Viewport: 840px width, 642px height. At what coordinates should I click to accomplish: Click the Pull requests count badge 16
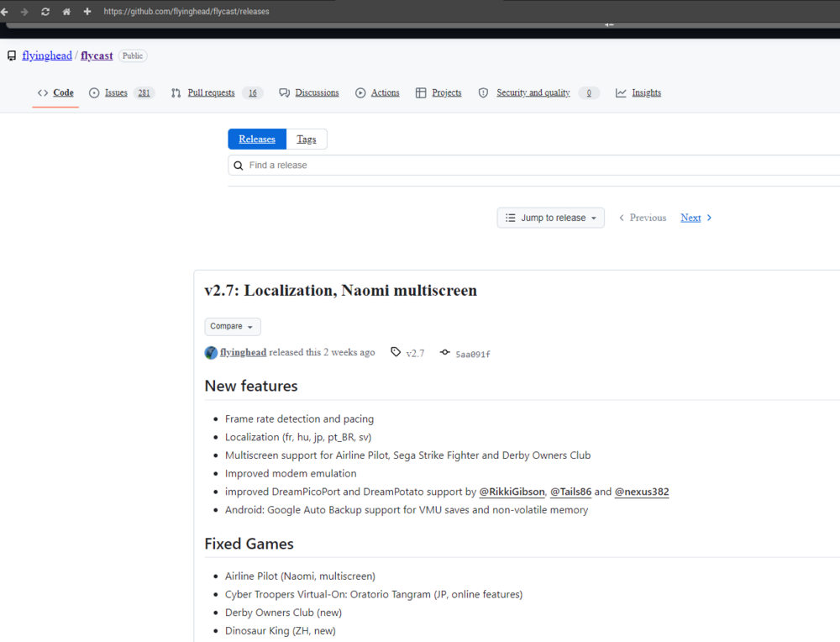coord(253,92)
